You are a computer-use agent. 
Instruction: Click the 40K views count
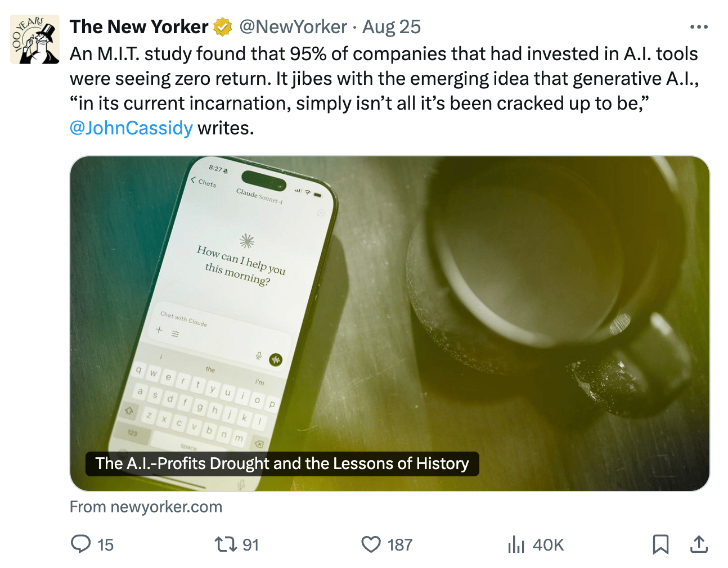548,544
